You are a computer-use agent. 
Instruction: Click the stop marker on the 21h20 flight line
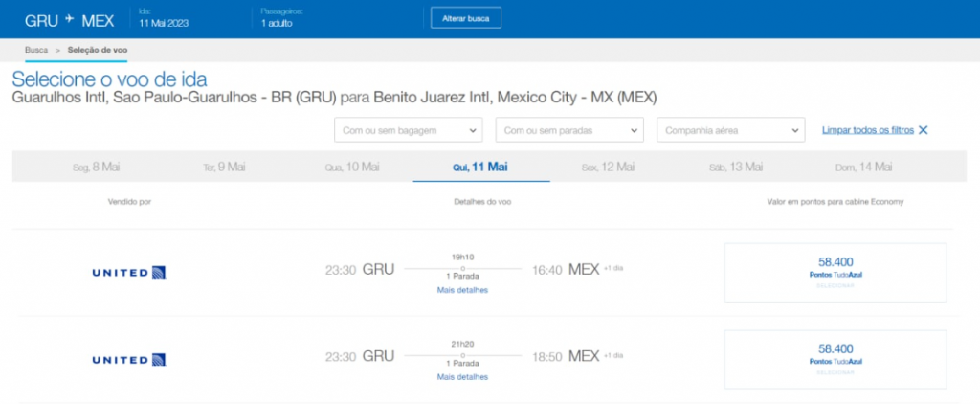(463, 355)
